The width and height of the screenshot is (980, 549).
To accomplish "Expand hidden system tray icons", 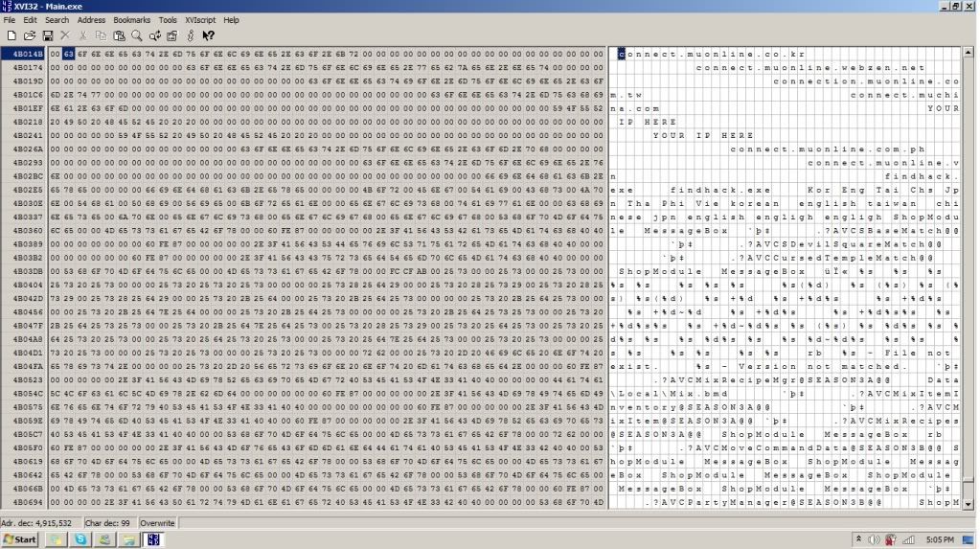I will click(x=858, y=540).
